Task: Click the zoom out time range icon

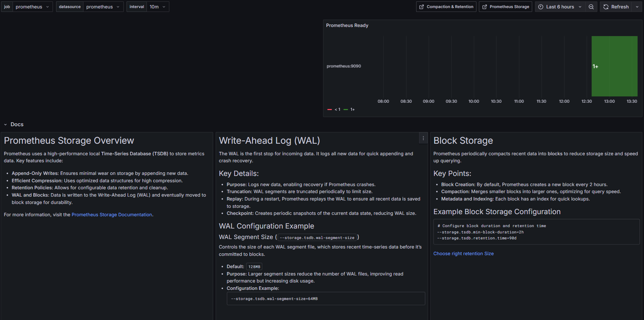Action: (591, 7)
